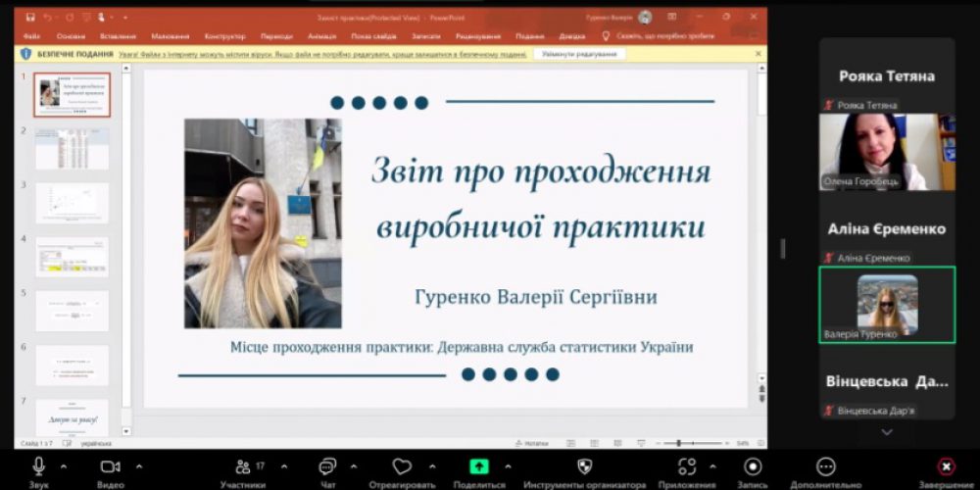Select slide 2 thumbnail in the slide panel
980x490 pixels.
click(73, 149)
